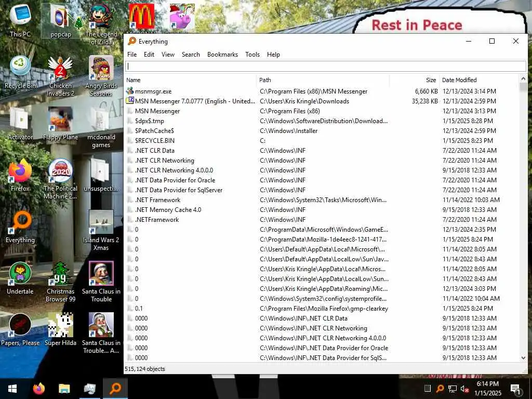Viewport: 532px width, 399px height.
Task: Sort results by Path column header
Action: (x=323, y=80)
